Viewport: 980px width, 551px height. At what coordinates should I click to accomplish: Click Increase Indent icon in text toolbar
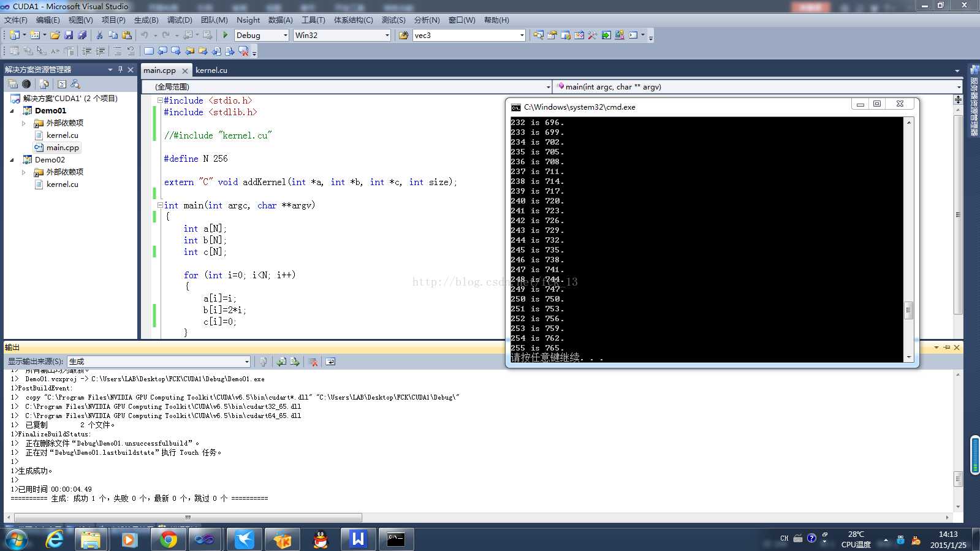[101, 51]
